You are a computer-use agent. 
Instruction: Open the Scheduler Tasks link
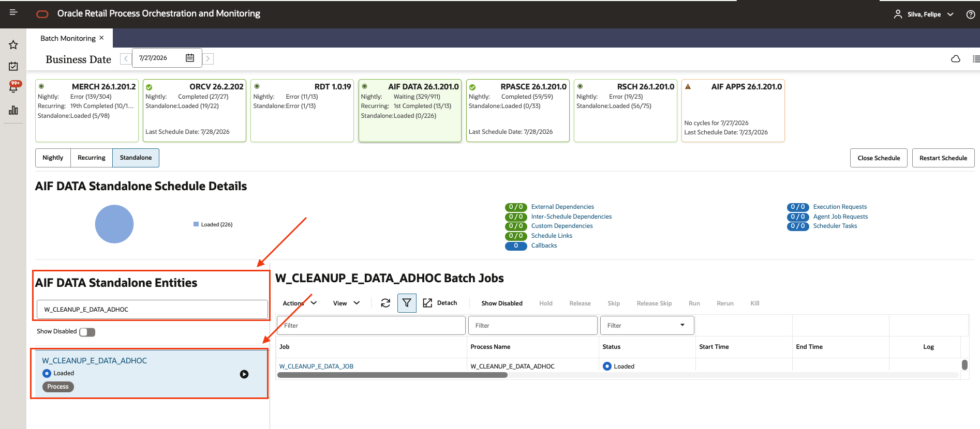click(835, 226)
